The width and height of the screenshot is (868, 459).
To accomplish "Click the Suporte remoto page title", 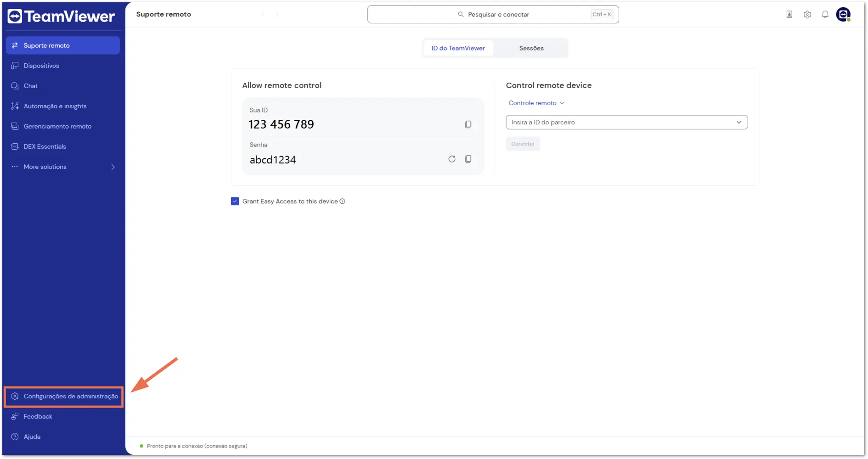I will (x=163, y=15).
